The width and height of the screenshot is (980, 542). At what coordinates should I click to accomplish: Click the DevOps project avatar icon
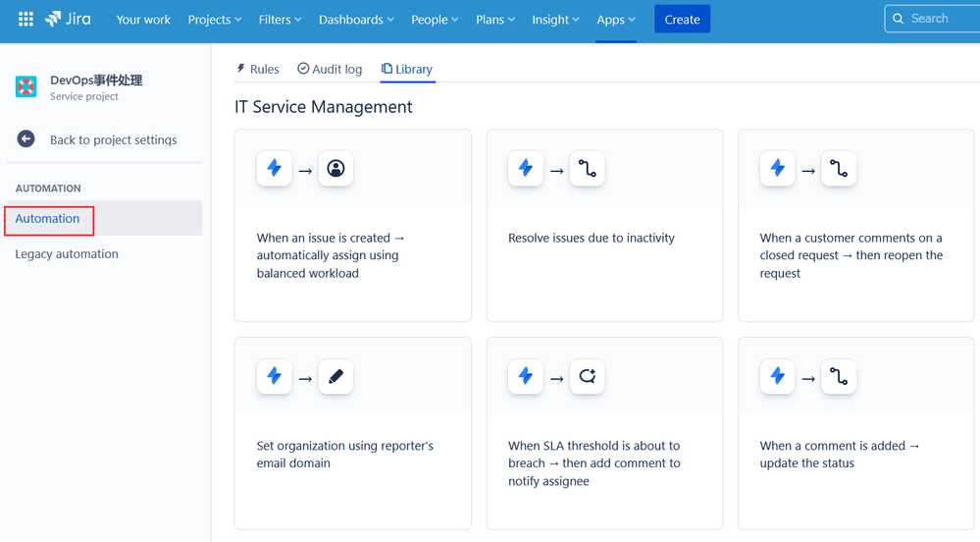coord(26,87)
